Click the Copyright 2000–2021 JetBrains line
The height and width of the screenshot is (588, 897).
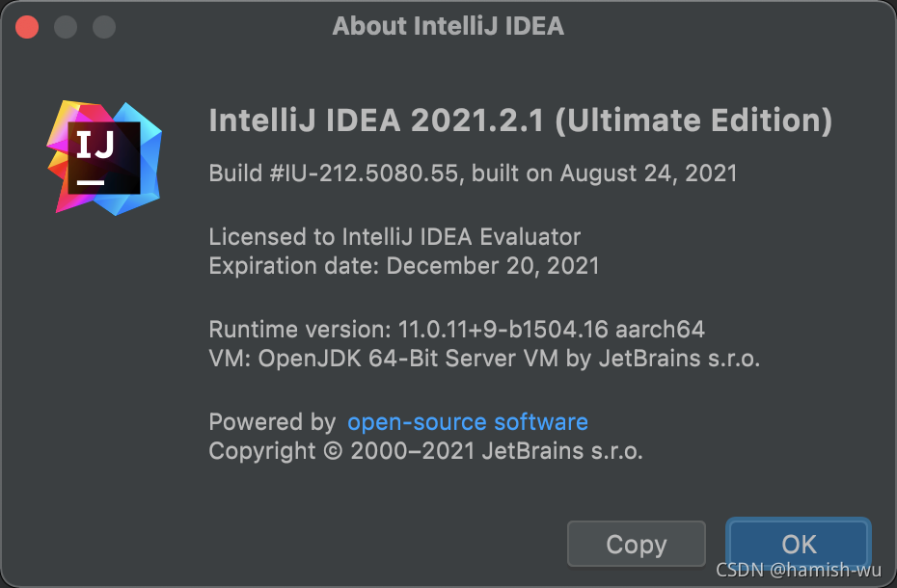point(425,450)
